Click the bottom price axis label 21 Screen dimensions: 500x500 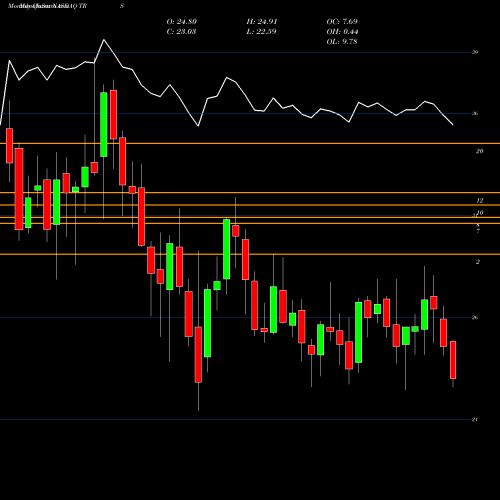pyautogui.click(x=475, y=420)
